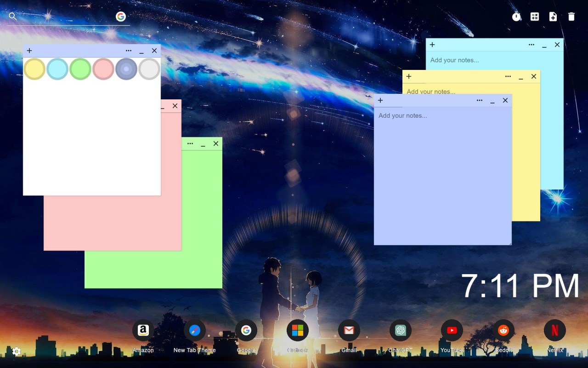Open options menu on yellow note
The height and width of the screenshot is (368, 588).
508,76
